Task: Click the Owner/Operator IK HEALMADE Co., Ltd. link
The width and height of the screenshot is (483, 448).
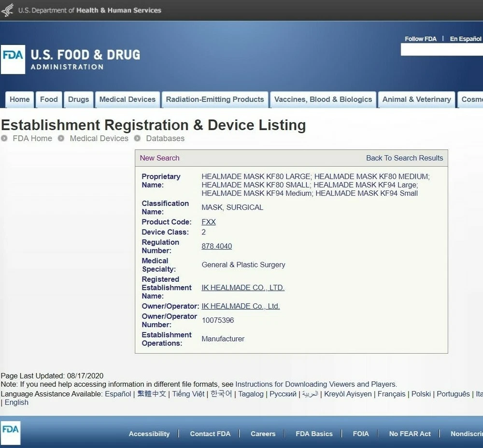Action: click(241, 306)
